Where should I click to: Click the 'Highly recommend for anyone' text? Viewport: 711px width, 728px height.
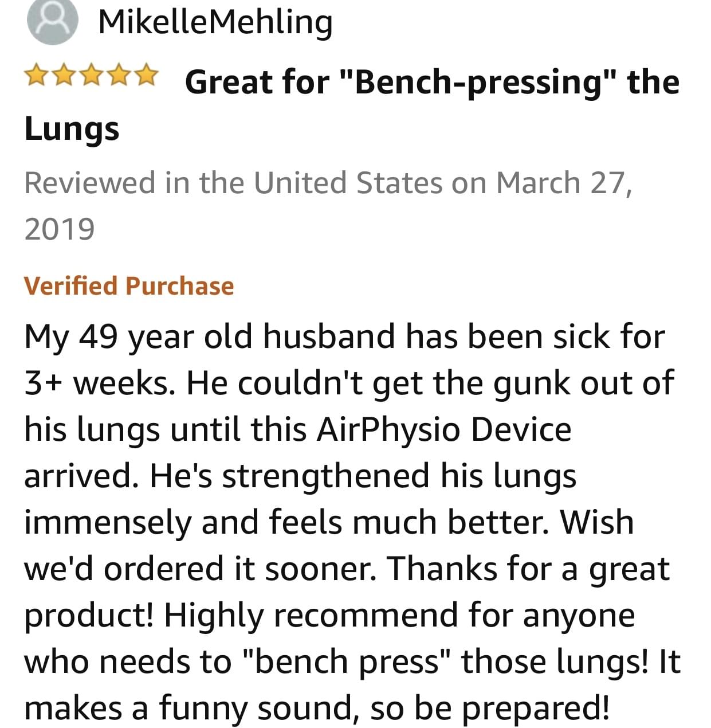[400, 616]
